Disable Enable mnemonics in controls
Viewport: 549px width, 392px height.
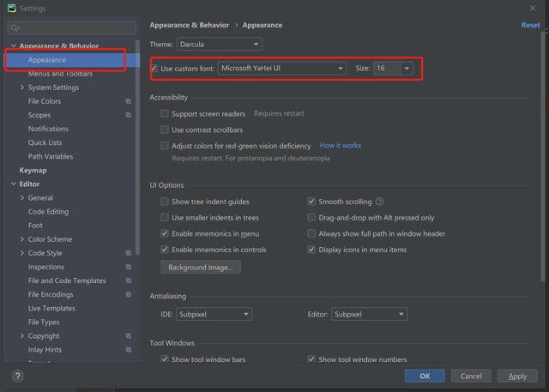164,250
